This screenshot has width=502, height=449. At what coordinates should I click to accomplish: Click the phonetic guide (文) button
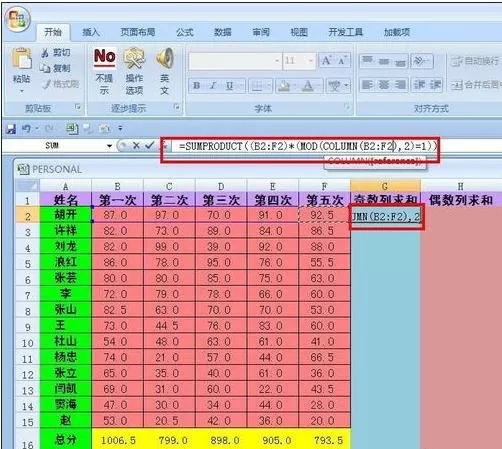click(x=334, y=86)
